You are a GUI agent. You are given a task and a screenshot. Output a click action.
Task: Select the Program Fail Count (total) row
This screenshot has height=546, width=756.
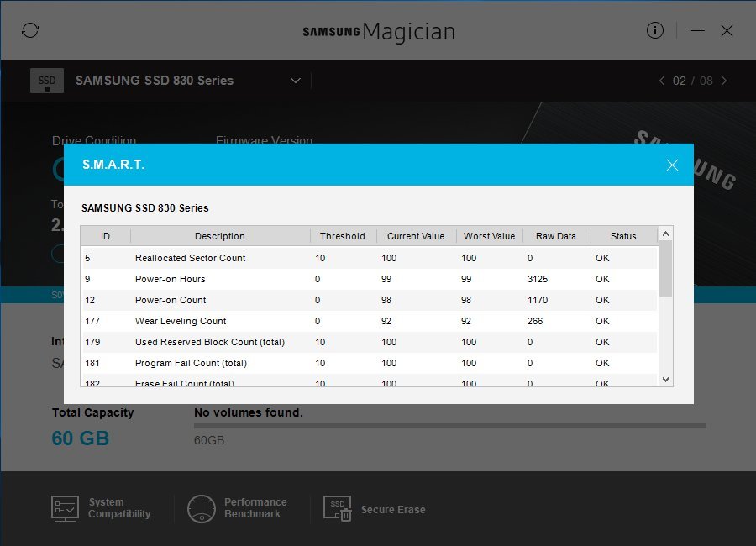tap(369, 363)
